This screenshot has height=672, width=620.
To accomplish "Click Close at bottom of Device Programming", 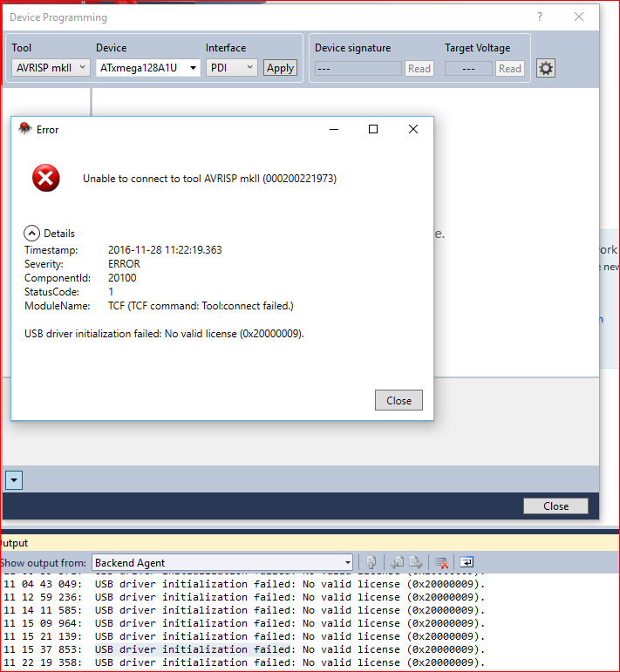I will tap(555, 506).
